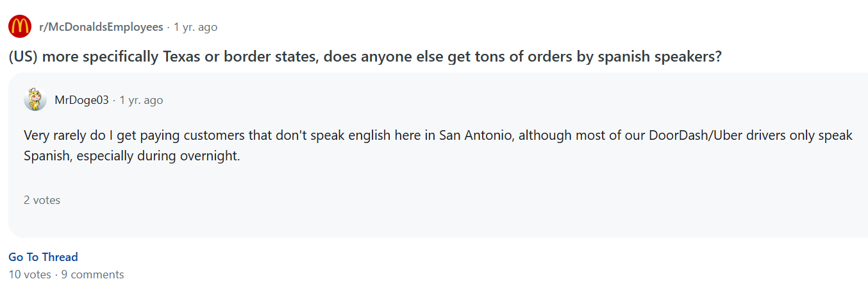
Task: Click the "10 votes" post score
Action: (x=29, y=274)
